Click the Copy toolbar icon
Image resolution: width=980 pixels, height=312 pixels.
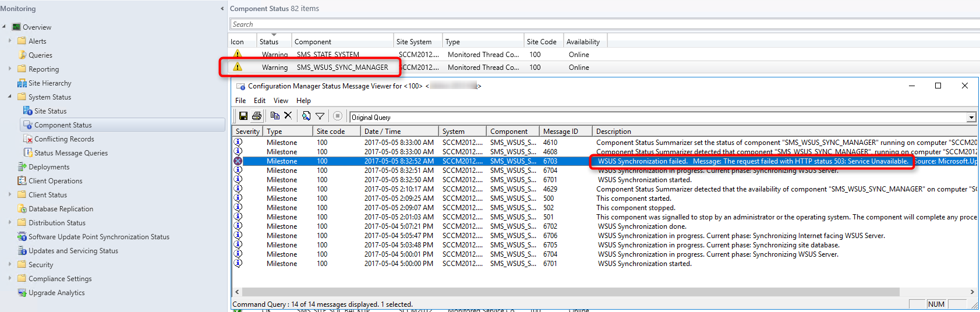point(275,116)
